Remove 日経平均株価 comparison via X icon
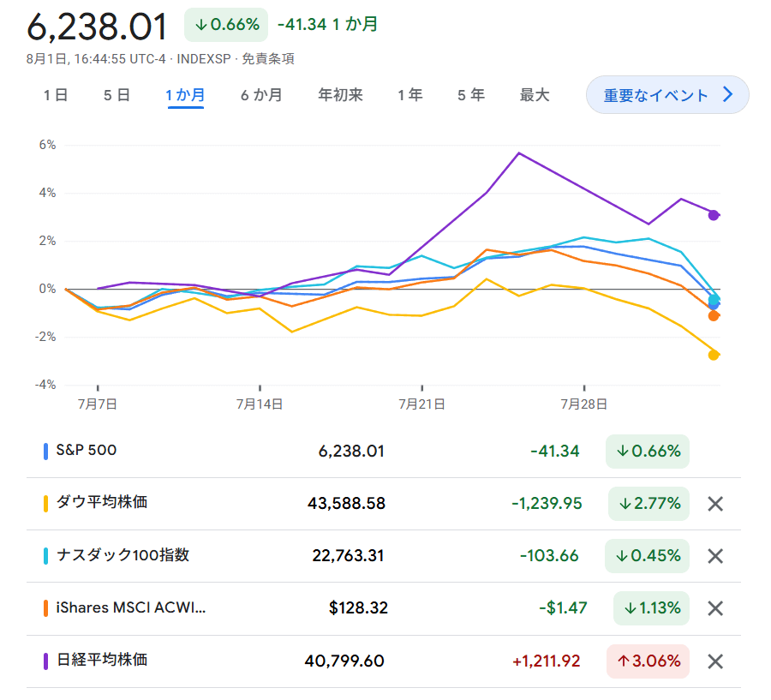771x700 pixels. (715, 661)
